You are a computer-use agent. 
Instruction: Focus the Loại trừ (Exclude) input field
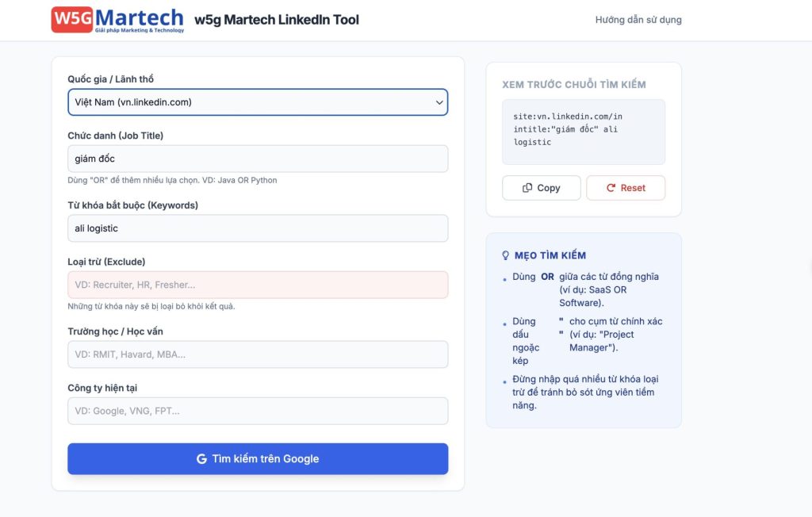258,285
